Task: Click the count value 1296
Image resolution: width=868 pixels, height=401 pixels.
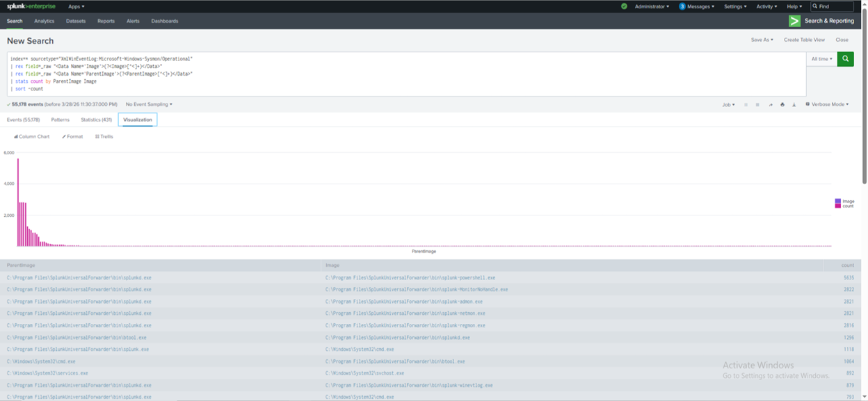Action: click(848, 337)
